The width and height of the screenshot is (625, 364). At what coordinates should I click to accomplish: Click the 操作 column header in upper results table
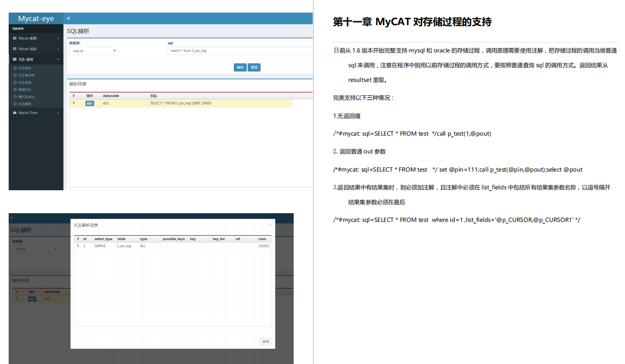pyautogui.click(x=90, y=95)
